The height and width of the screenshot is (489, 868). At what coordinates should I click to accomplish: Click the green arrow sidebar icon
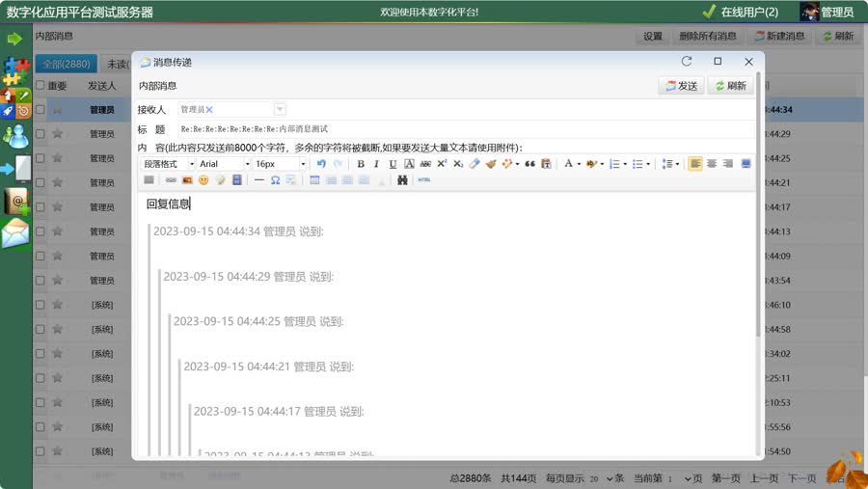click(x=14, y=39)
